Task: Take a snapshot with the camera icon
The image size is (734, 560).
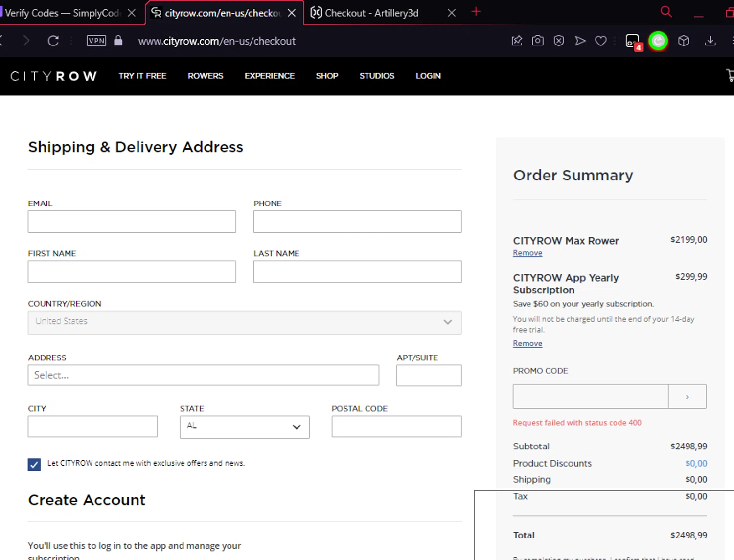Action: tap(538, 41)
